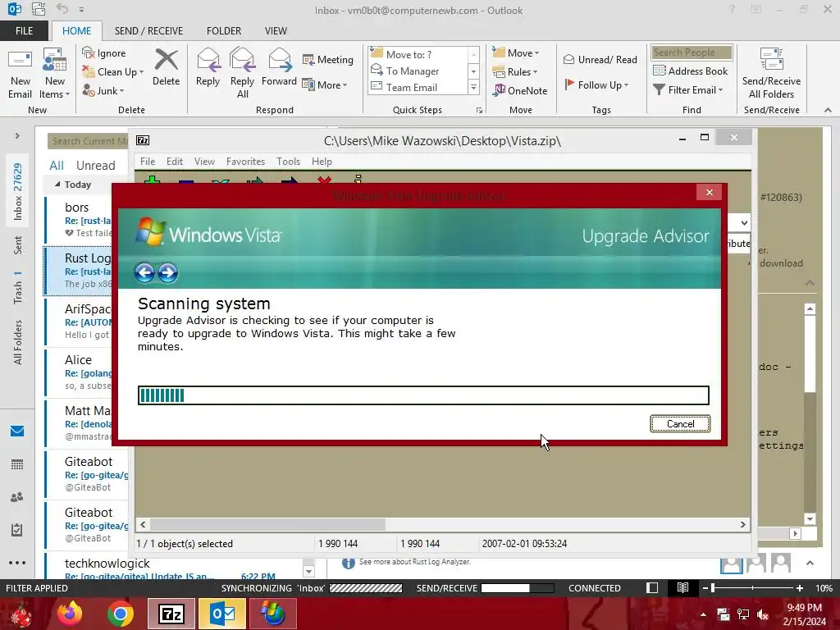This screenshot has height=630, width=840.
Task: Select 'To Manager' quick step
Action: [418, 71]
